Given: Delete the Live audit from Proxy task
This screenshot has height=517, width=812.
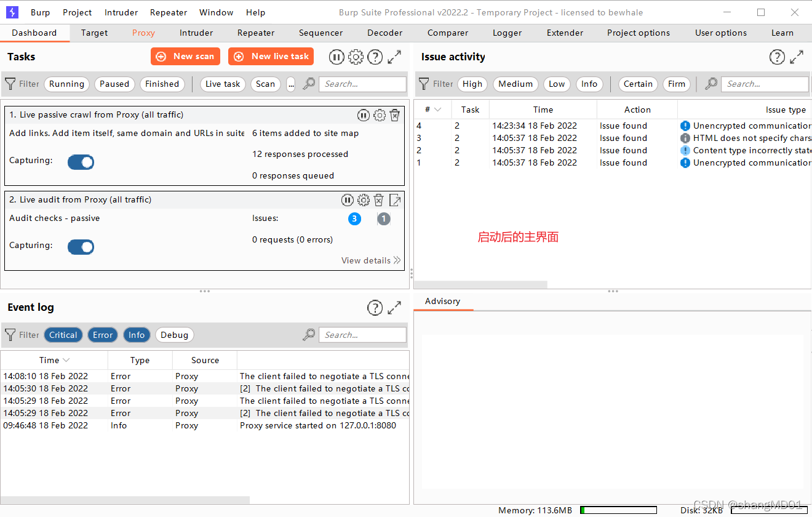Looking at the screenshot, I should click(x=379, y=200).
